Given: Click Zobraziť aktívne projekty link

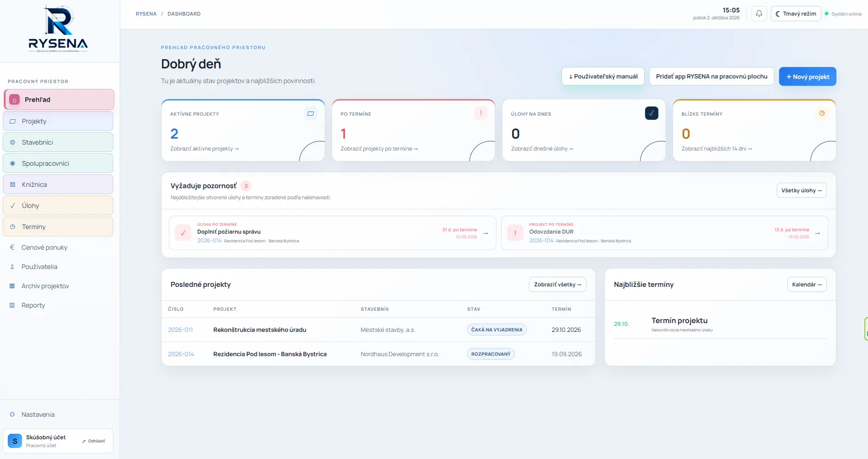Looking at the screenshot, I should pos(205,149).
